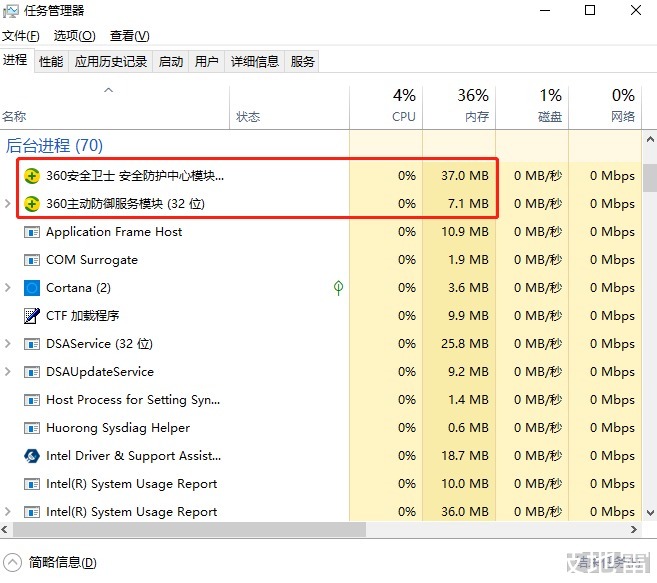The height and width of the screenshot is (583, 657).
Task: Switch to the 应用历史记录 tab
Action: (111, 62)
